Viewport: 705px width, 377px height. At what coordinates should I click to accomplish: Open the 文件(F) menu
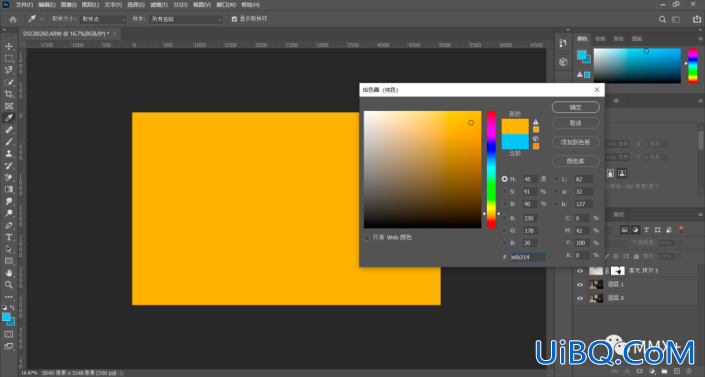pos(24,4)
